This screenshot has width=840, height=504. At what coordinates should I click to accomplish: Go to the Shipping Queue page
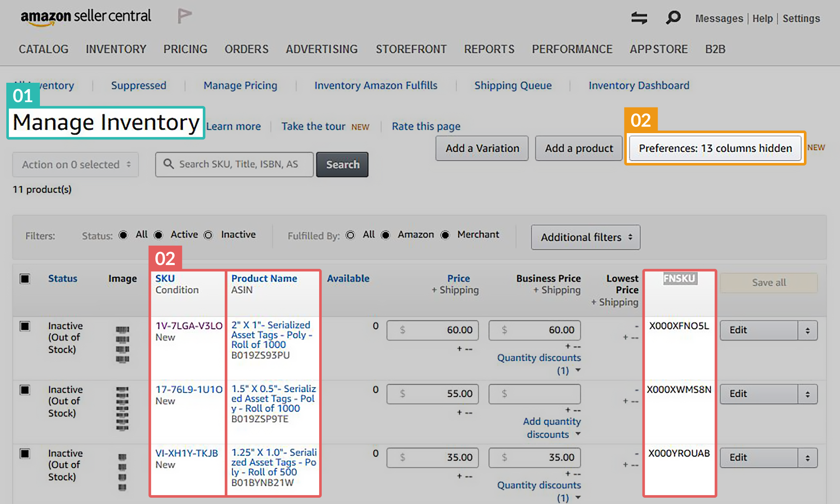[513, 85]
